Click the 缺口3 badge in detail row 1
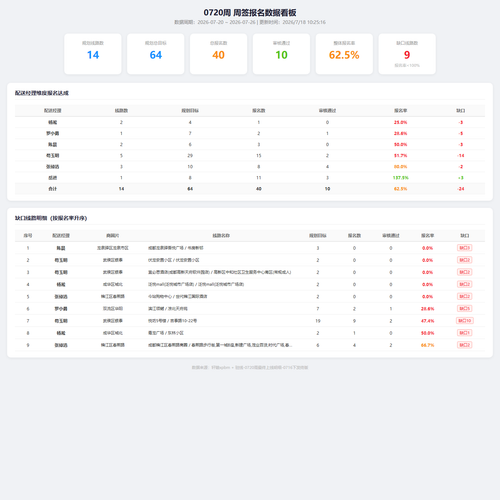 [x=465, y=248]
